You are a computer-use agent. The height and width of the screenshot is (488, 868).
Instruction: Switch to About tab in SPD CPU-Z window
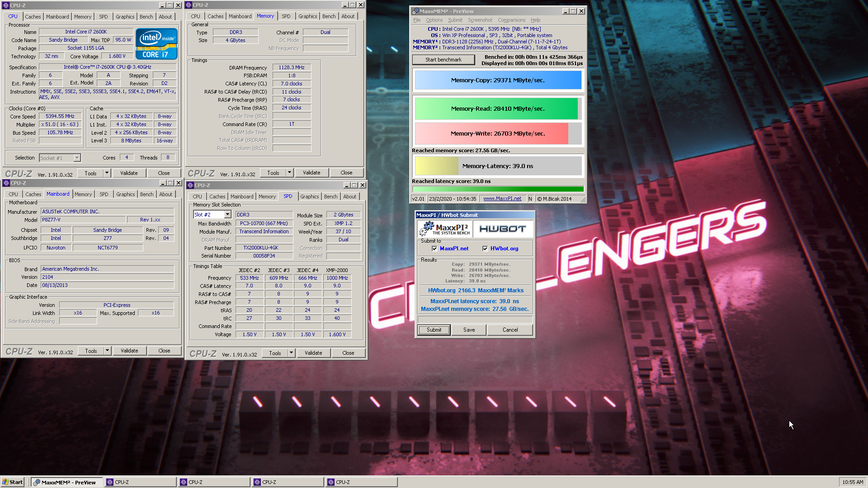point(349,197)
